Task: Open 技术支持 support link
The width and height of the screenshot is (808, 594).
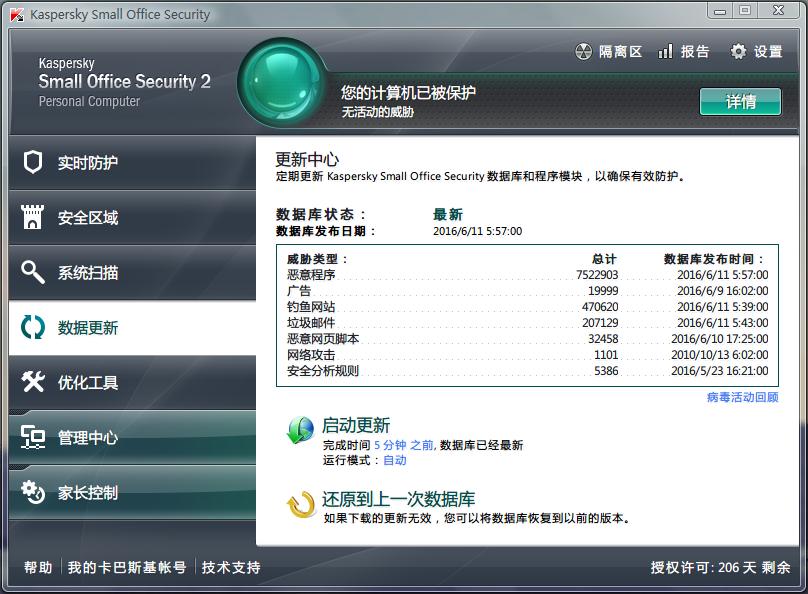Action: point(231,567)
